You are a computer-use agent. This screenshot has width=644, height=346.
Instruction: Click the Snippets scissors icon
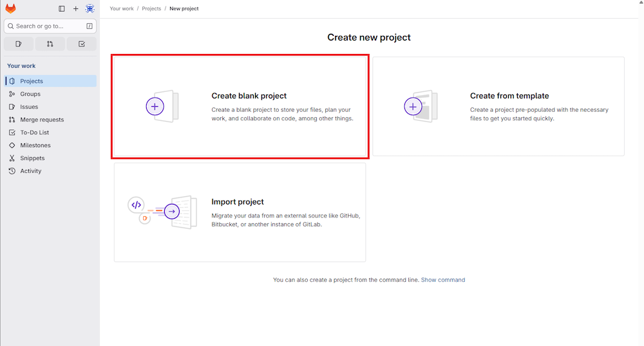12,158
